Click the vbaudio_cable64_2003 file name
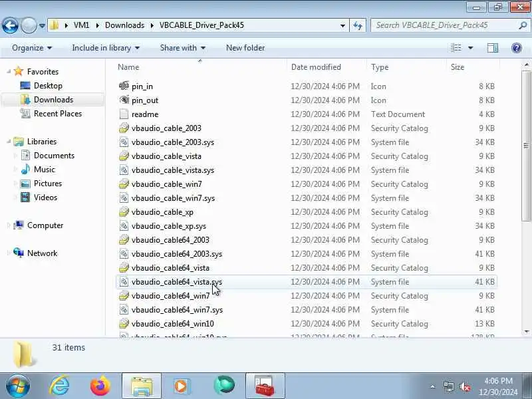This screenshot has width=532, height=399. click(170, 240)
